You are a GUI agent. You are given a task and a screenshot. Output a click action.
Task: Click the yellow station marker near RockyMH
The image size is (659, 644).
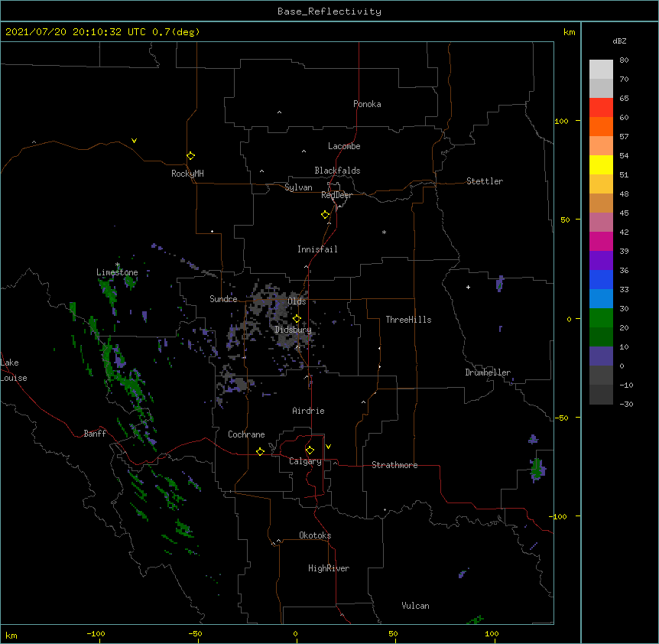tap(190, 156)
